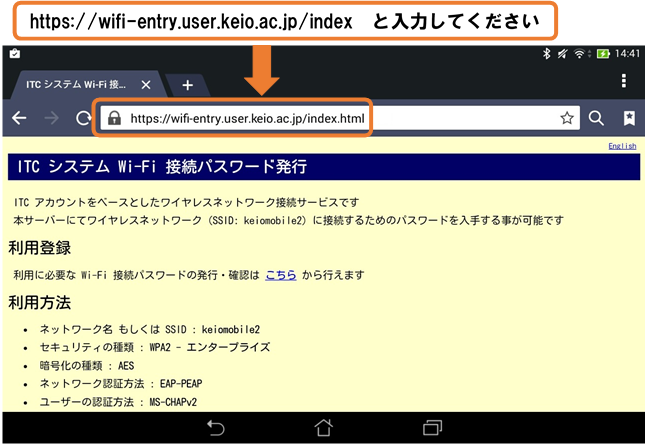
Task: Bookmark this page with the star icon
Action: coord(567,118)
